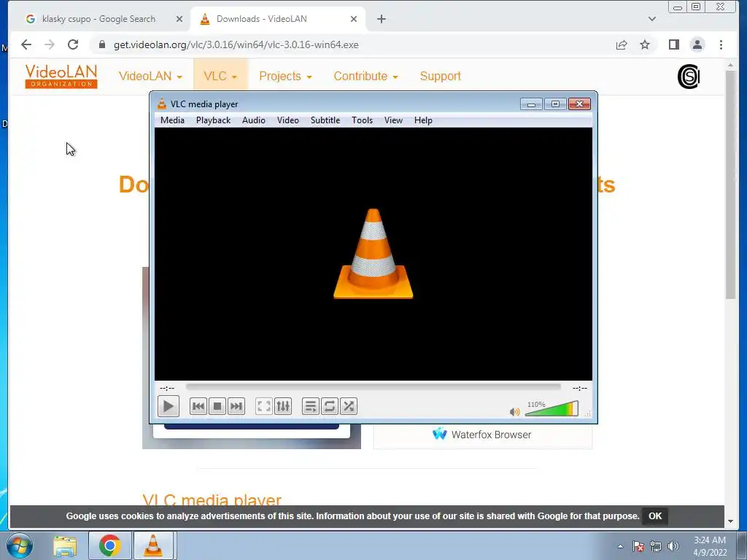Switch to Chrome in the taskbar

point(110,545)
